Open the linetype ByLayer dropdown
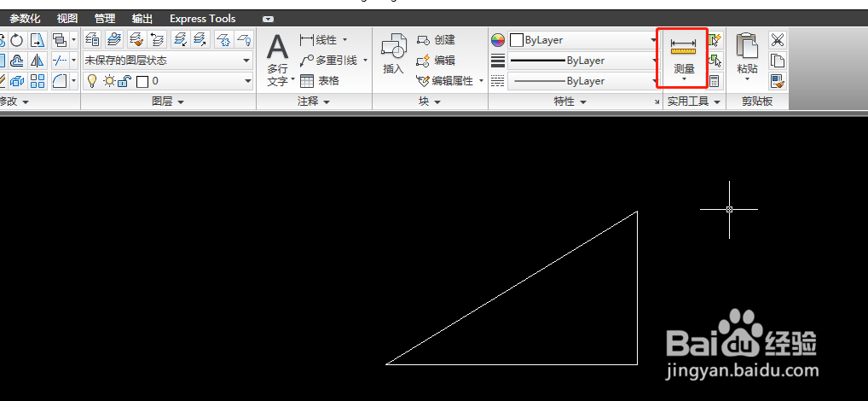 (582, 81)
